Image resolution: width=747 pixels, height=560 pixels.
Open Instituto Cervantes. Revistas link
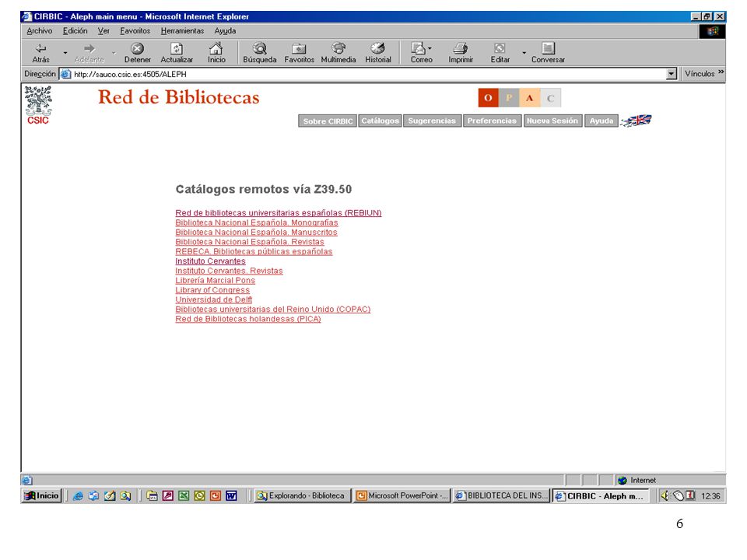coord(229,271)
